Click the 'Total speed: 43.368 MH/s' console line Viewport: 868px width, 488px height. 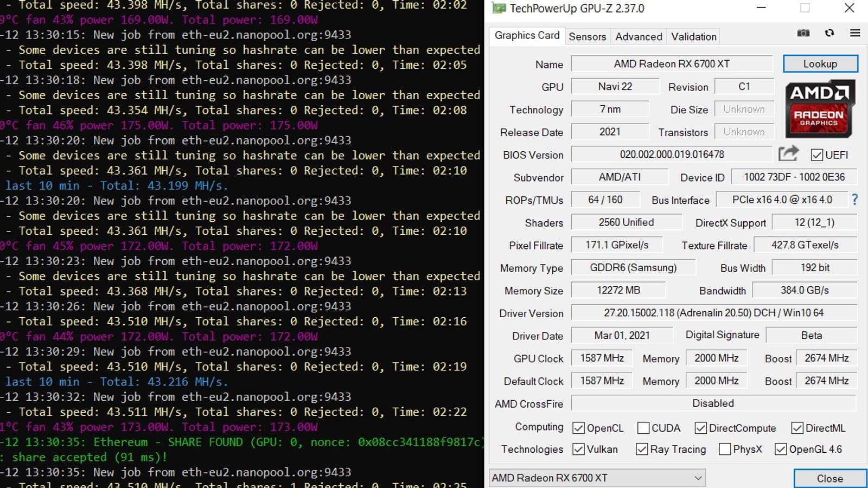236,291
